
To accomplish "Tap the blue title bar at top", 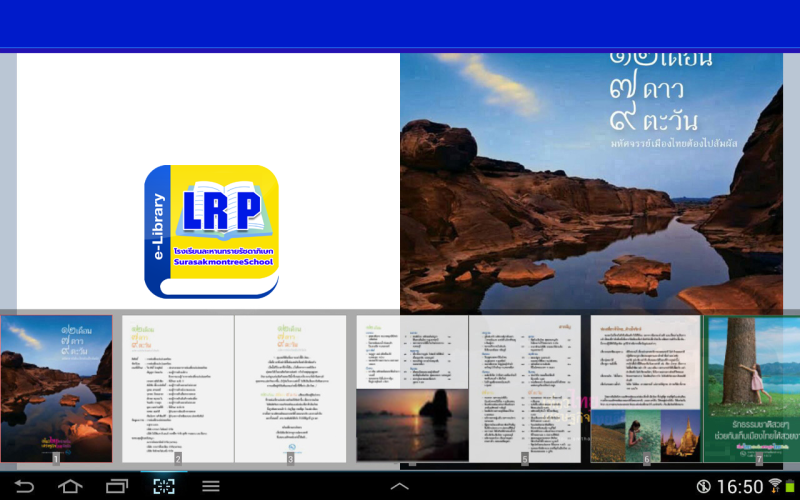I will [400, 23].
